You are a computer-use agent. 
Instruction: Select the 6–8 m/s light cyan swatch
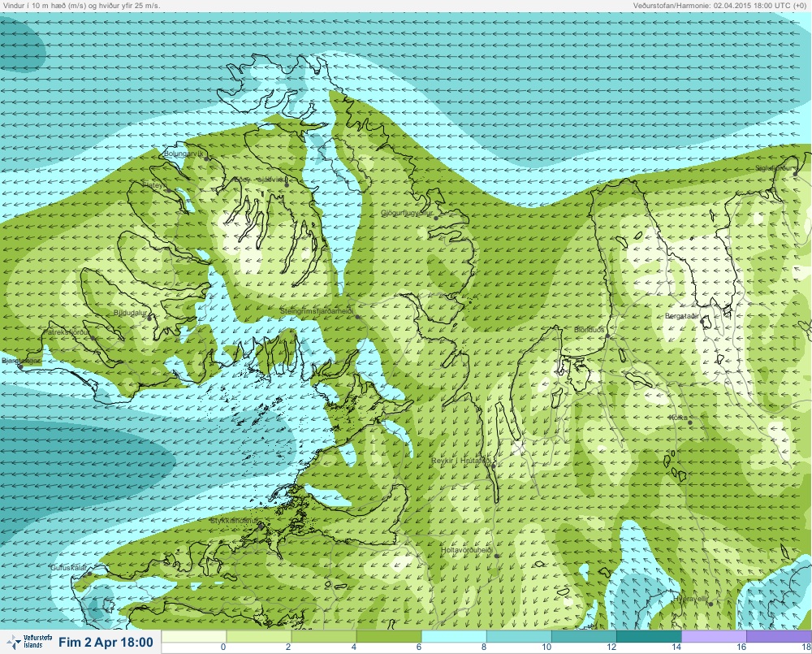pos(454,636)
